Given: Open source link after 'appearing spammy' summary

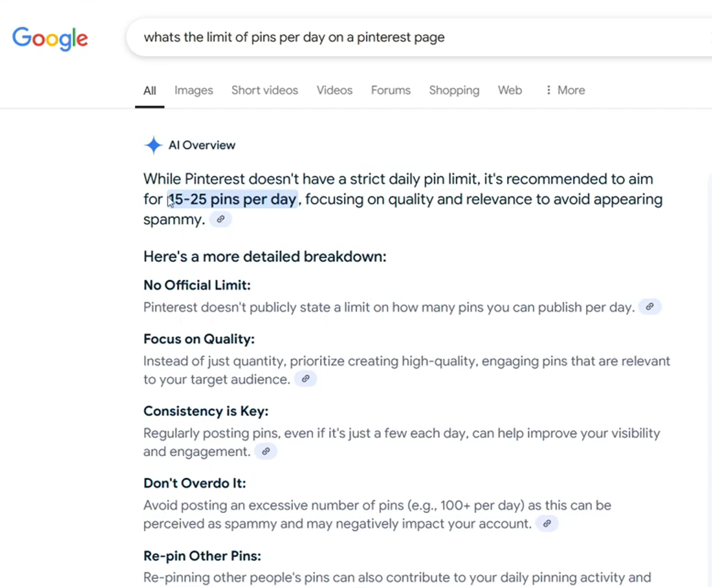Looking at the screenshot, I should (221, 219).
